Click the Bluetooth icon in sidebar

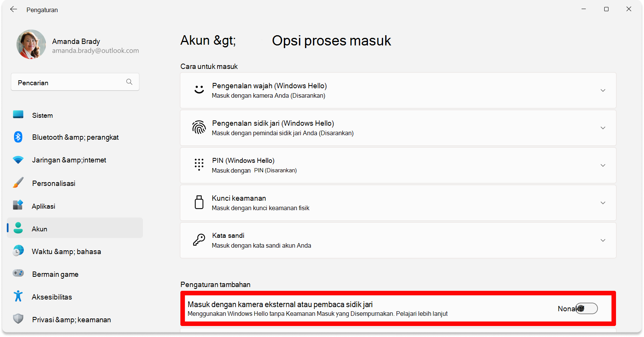pos(18,137)
